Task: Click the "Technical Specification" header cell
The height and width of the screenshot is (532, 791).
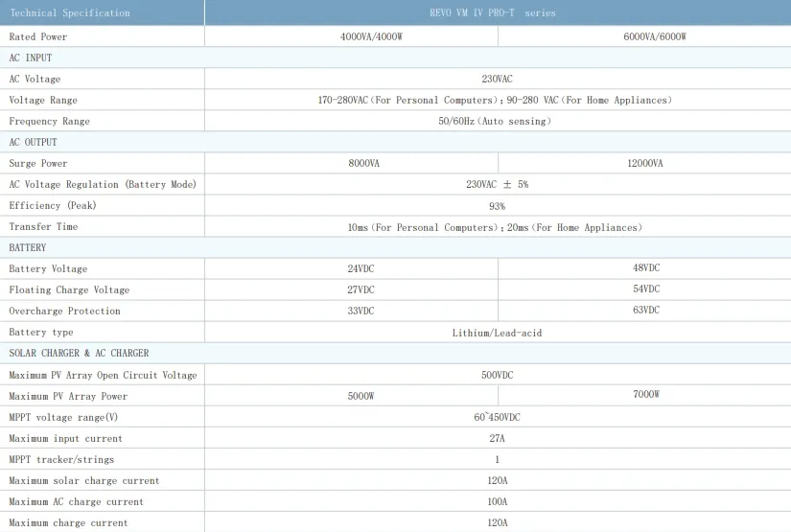Action: 69,13
